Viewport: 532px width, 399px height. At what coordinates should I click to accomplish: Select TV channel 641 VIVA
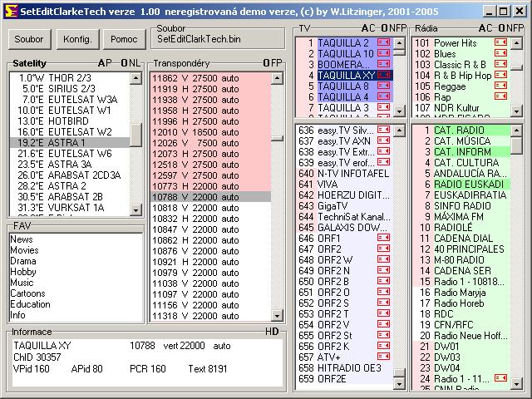click(344, 184)
